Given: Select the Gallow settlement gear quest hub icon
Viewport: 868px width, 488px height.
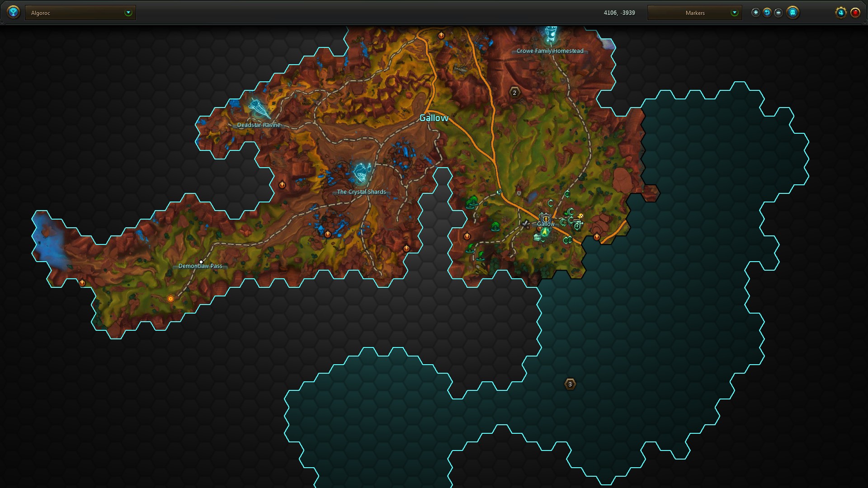Looking at the screenshot, I should click(546, 218).
